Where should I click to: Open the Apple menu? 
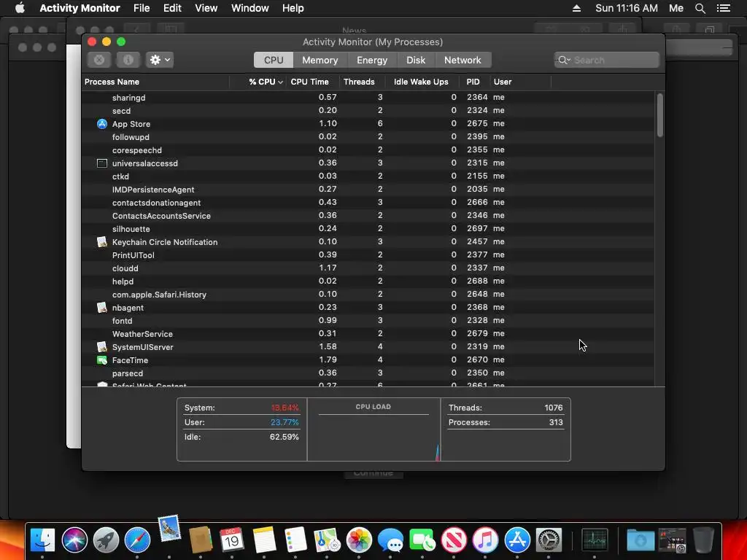tap(20, 8)
